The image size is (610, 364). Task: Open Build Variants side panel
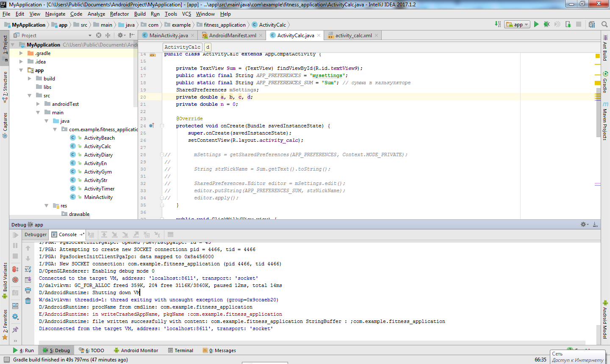pos(5,280)
